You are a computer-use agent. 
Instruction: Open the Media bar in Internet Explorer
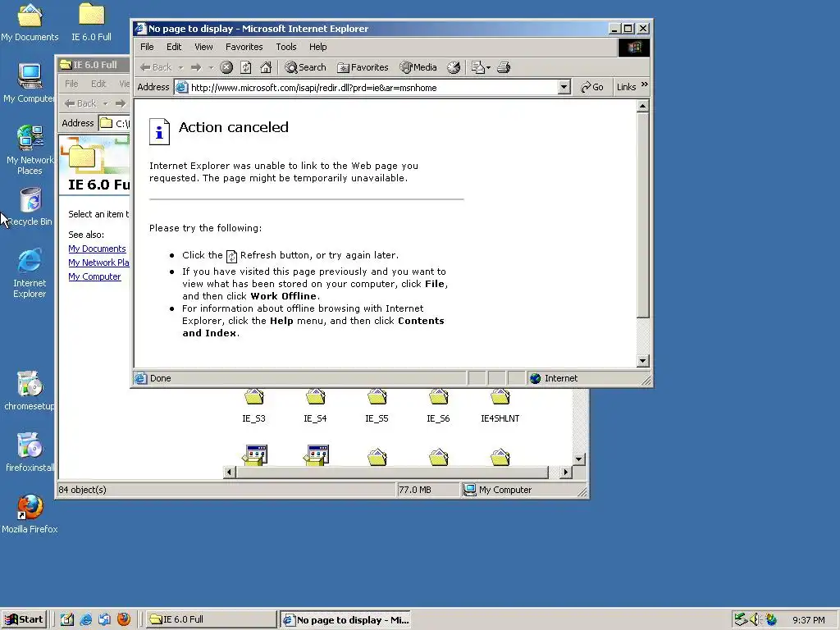[x=418, y=67]
